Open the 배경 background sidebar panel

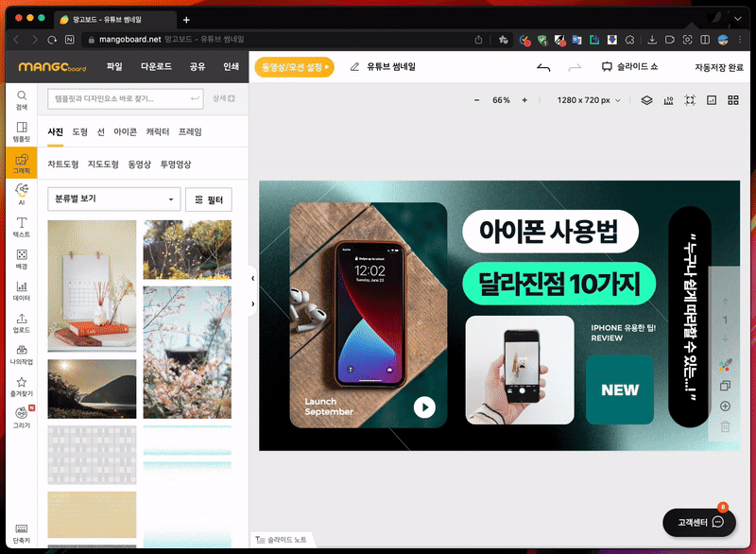(x=22, y=259)
